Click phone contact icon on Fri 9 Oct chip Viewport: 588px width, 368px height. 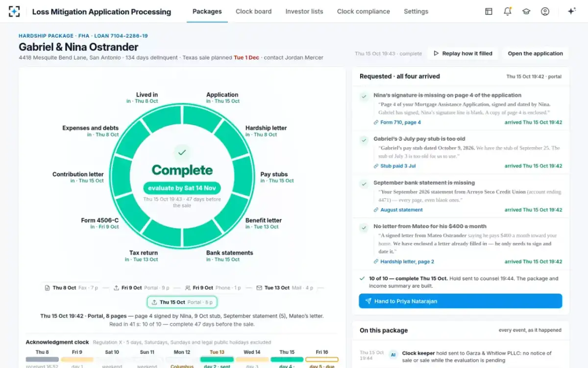[x=188, y=288]
